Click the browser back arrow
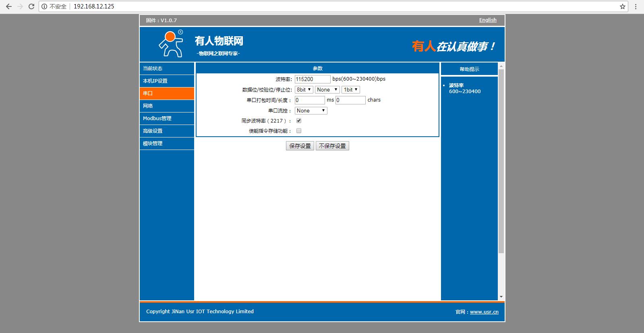644x333 pixels. click(x=9, y=6)
